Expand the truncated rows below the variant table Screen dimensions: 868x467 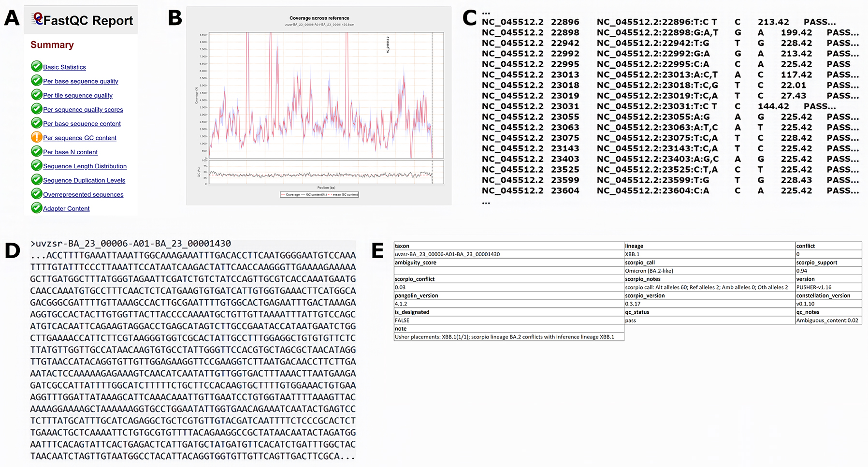click(485, 203)
